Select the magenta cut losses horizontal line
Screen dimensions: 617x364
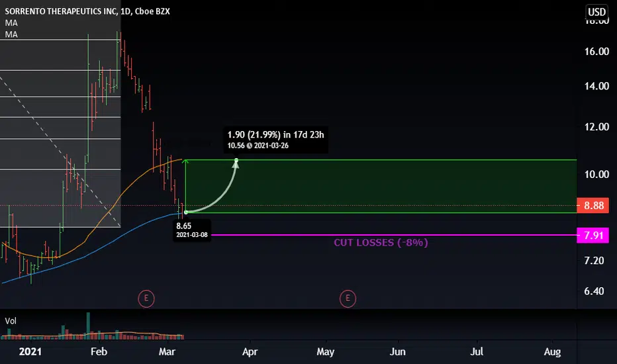(393, 236)
